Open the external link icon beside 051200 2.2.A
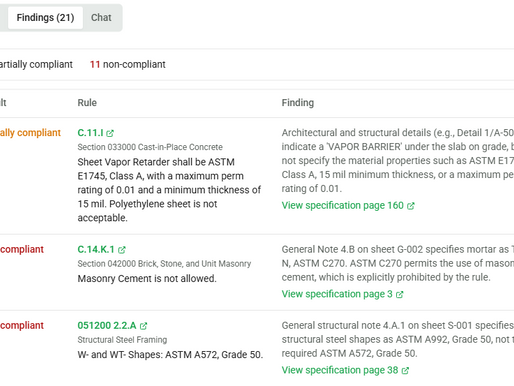This screenshot has height=386, width=514. pos(143,326)
